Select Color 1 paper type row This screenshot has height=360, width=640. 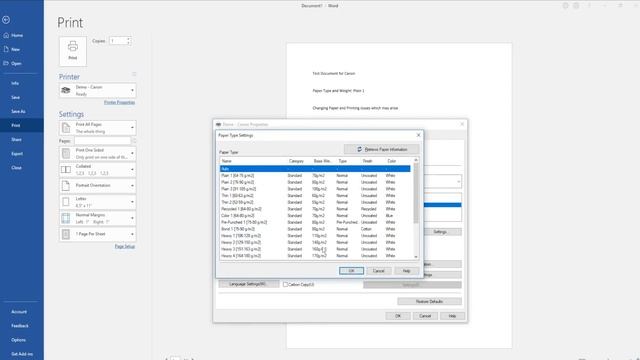(x=315, y=216)
